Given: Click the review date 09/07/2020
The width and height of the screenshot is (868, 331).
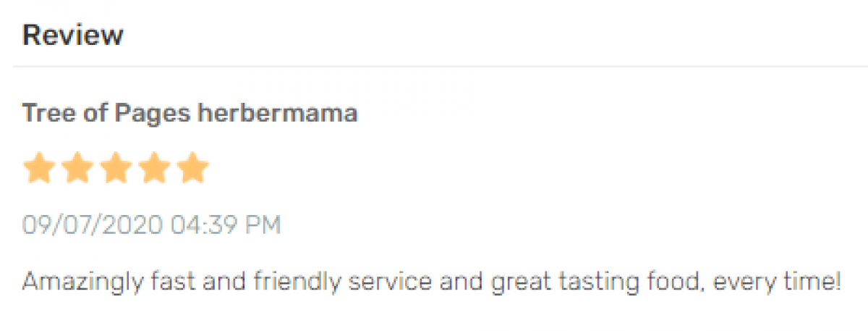Looking at the screenshot, I should [x=92, y=225].
